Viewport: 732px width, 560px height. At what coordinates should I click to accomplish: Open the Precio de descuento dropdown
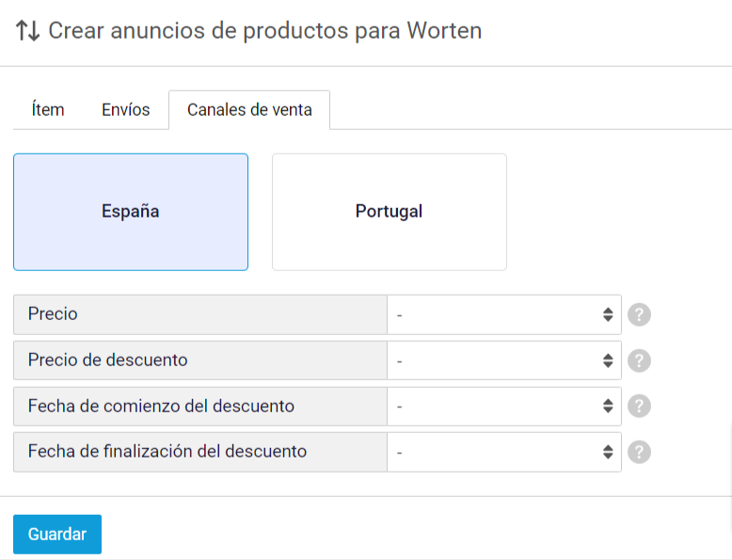tap(504, 360)
